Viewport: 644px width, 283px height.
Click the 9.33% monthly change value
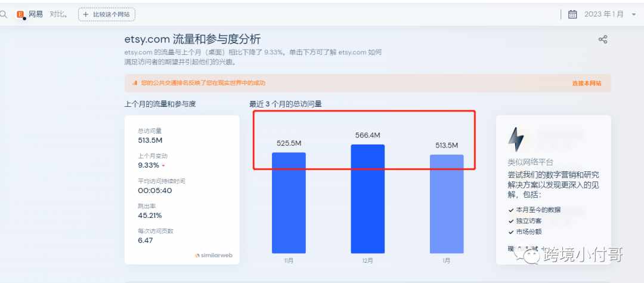[148, 165]
